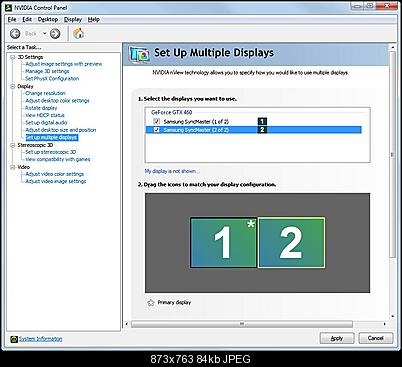
Task: Open View compatibility with games
Action: coord(58,159)
